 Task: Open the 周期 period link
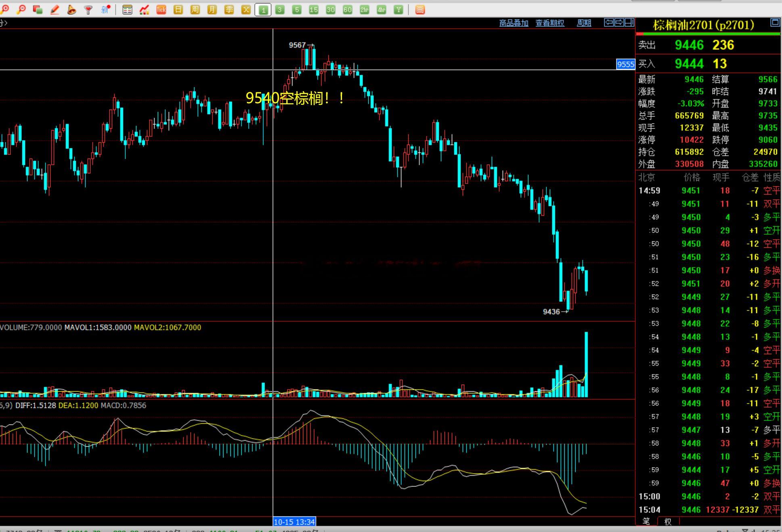click(584, 23)
